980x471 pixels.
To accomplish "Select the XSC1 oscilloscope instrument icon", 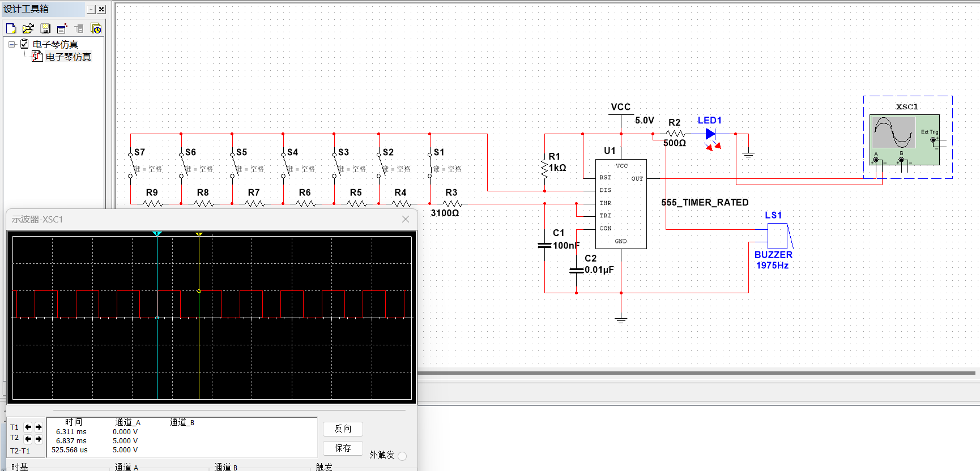I will (905, 139).
